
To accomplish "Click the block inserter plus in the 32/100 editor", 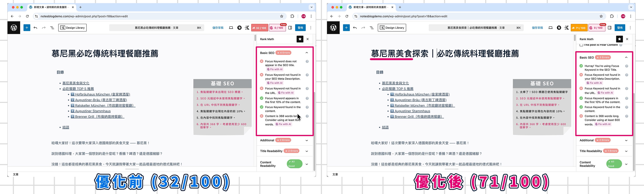I will click(x=27, y=28).
